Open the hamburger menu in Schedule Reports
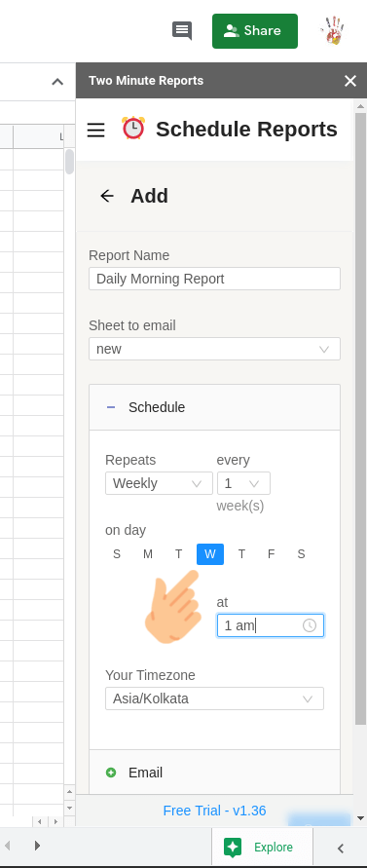The image size is (367, 868). coord(95,130)
